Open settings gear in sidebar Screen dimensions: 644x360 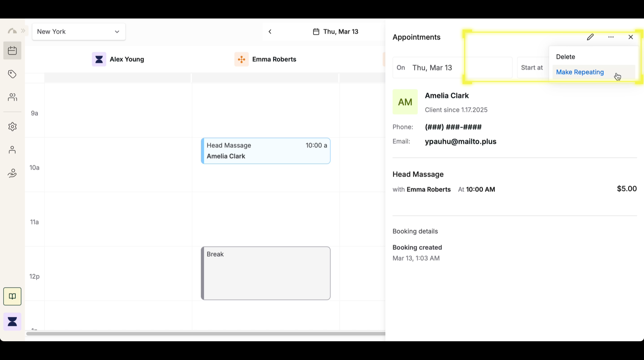tap(12, 127)
